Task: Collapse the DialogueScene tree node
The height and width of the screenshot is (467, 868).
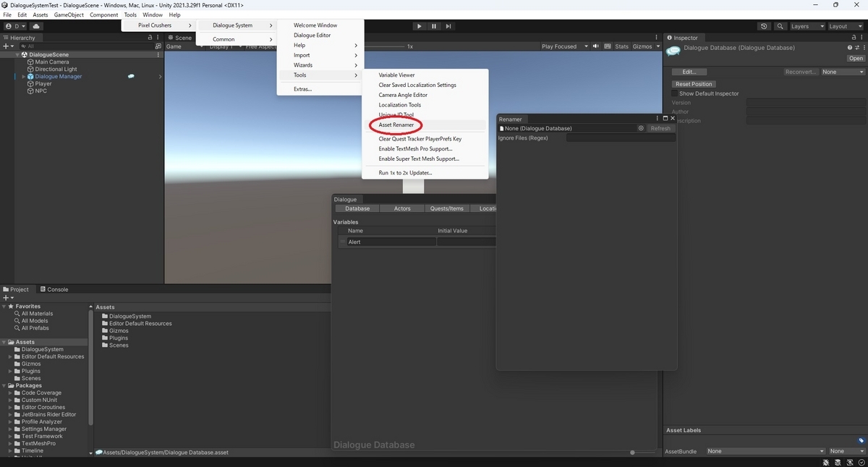Action: (x=17, y=54)
